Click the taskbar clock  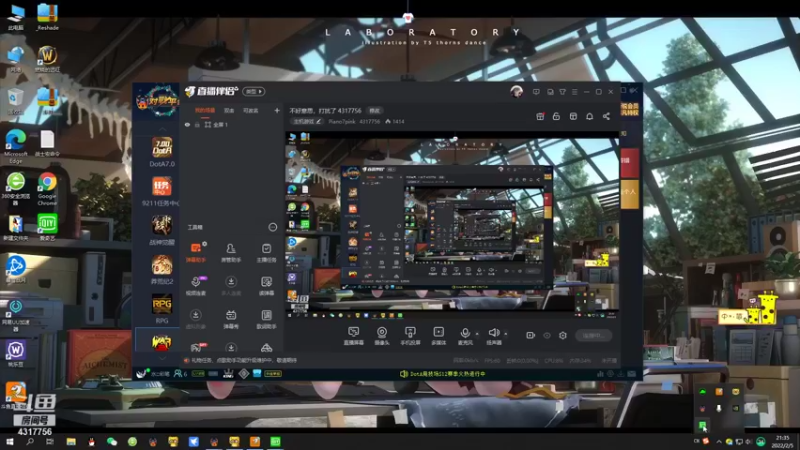(782, 441)
